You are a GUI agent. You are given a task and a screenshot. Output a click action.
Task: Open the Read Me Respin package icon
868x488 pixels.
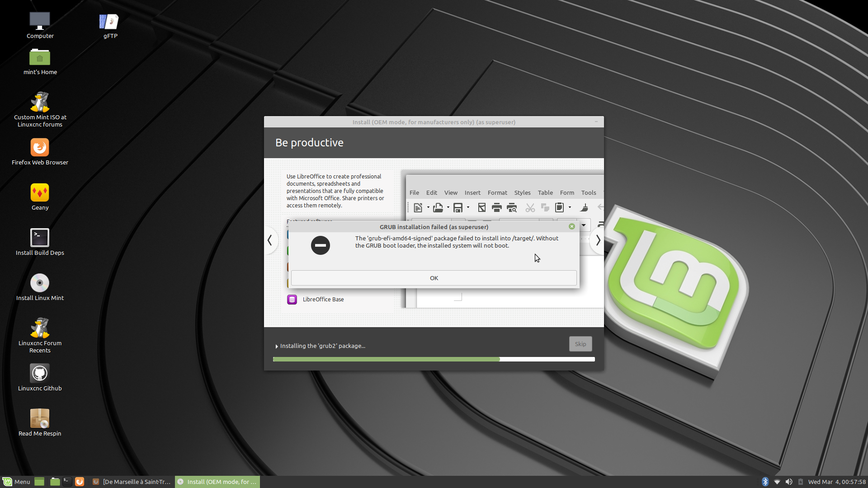click(40, 423)
